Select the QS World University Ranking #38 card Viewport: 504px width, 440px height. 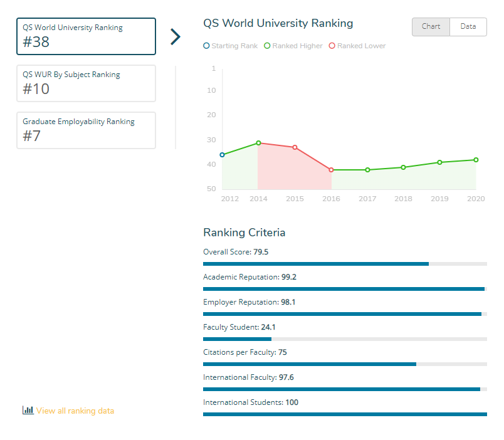[x=86, y=36]
